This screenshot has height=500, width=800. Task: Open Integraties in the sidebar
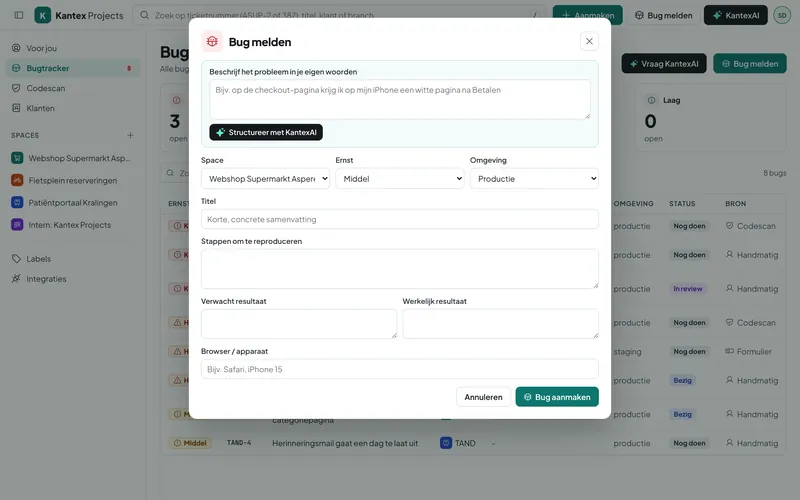click(72, 279)
